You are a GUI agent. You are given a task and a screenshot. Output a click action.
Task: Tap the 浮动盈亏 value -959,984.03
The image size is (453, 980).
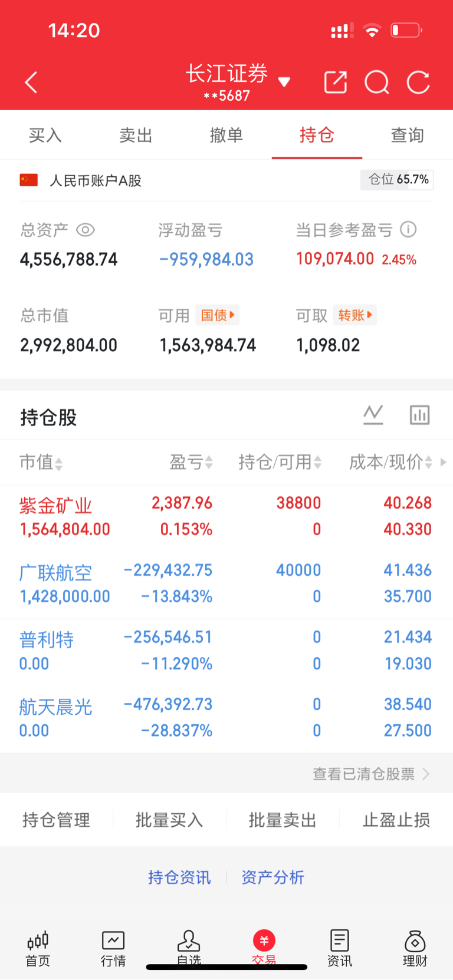coord(206,259)
